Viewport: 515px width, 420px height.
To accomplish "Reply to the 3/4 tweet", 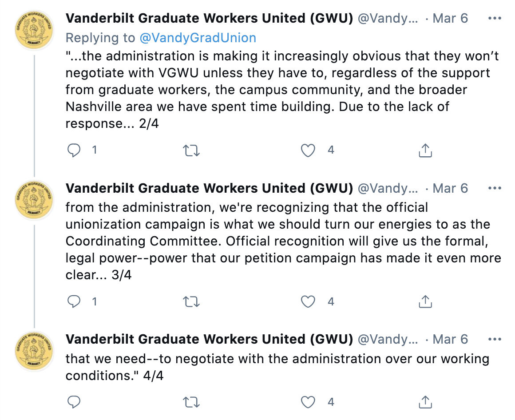I will coord(74,302).
